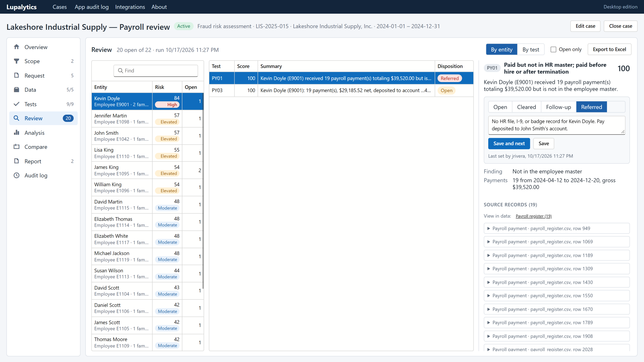Set disposition to Referred

591,107
